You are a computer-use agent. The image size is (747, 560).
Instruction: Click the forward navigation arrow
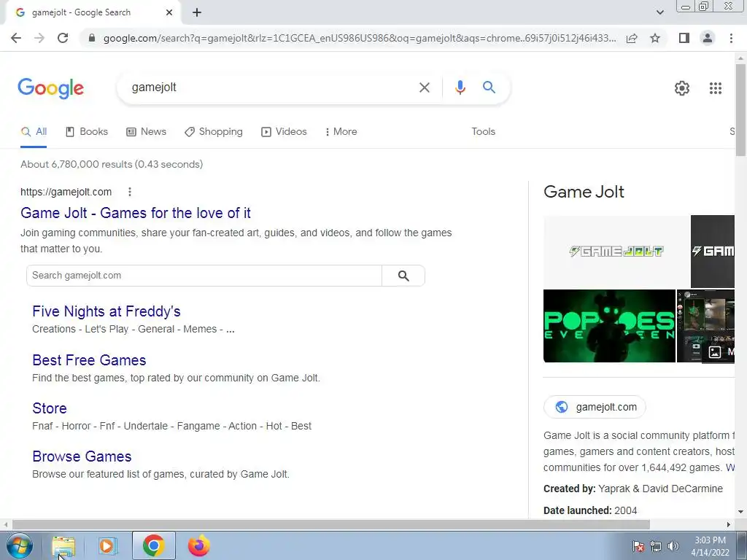coord(39,38)
